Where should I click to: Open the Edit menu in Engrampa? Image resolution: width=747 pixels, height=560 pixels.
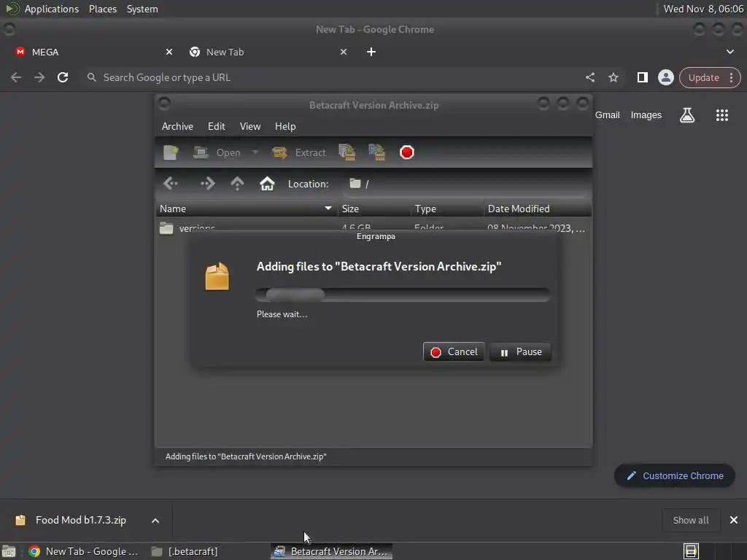[216, 126]
